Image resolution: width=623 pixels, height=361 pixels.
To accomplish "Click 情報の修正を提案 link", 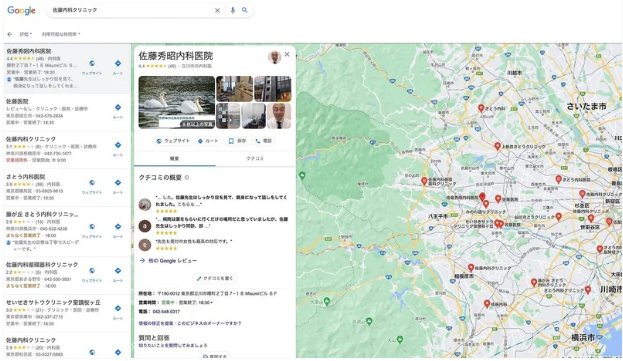I will pos(156,323).
